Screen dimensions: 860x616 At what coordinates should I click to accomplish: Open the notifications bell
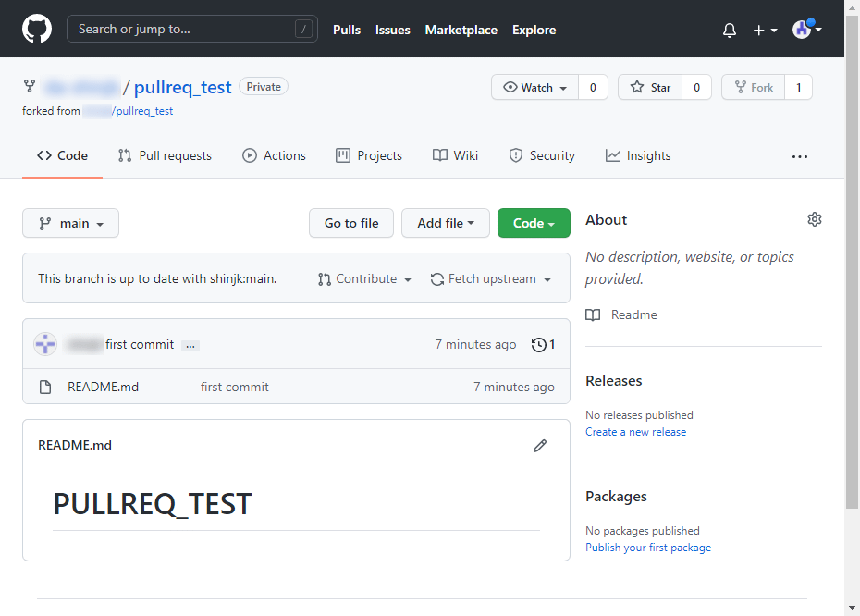click(x=730, y=30)
